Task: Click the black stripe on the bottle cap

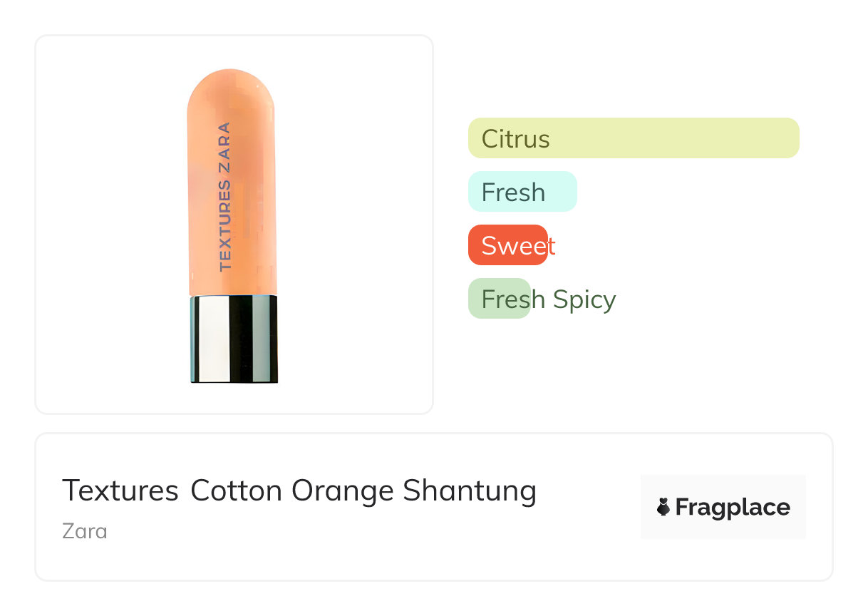Action: [242, 339]
